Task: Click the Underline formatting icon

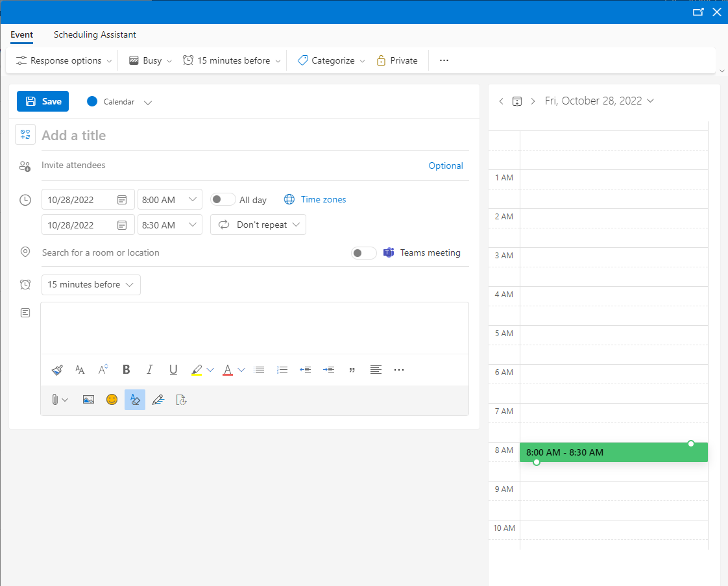Action: pyautogui.click(x=173, y=370)
